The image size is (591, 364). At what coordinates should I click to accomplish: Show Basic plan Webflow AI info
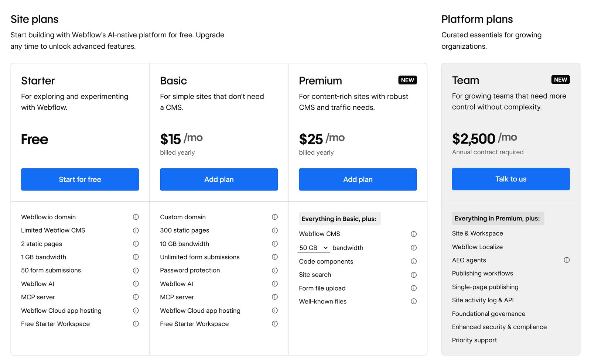coord(275,284)
